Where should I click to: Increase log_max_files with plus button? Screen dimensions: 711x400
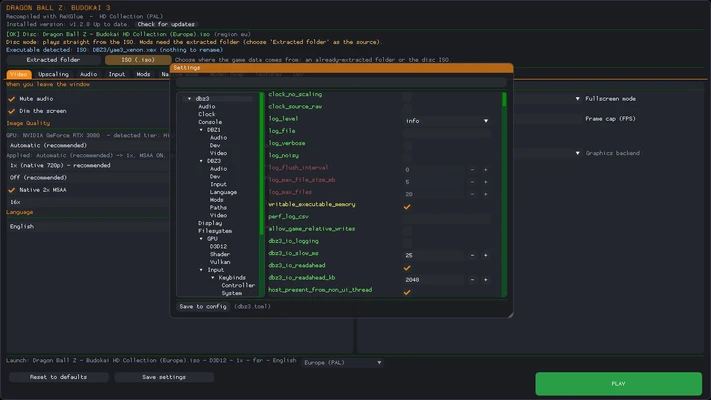click(485, 195)
